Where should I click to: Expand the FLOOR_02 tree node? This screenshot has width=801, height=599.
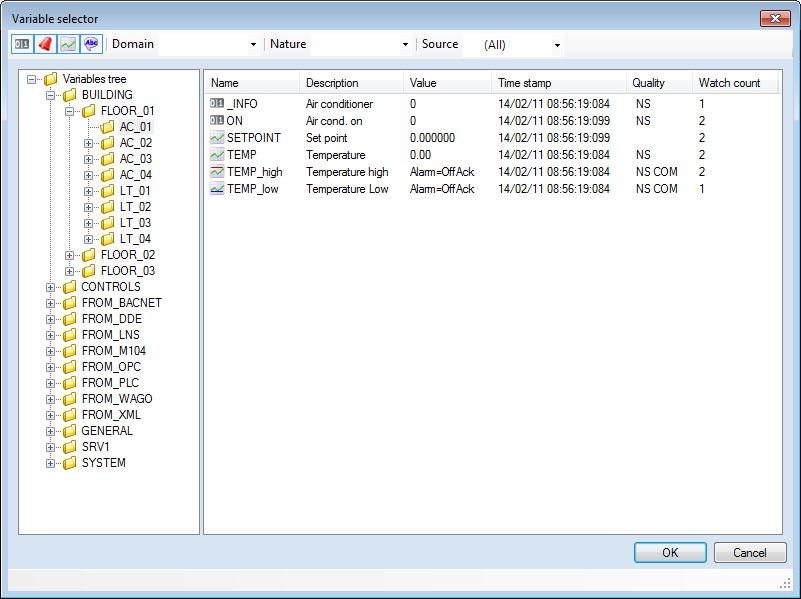(x=70, y=255)
